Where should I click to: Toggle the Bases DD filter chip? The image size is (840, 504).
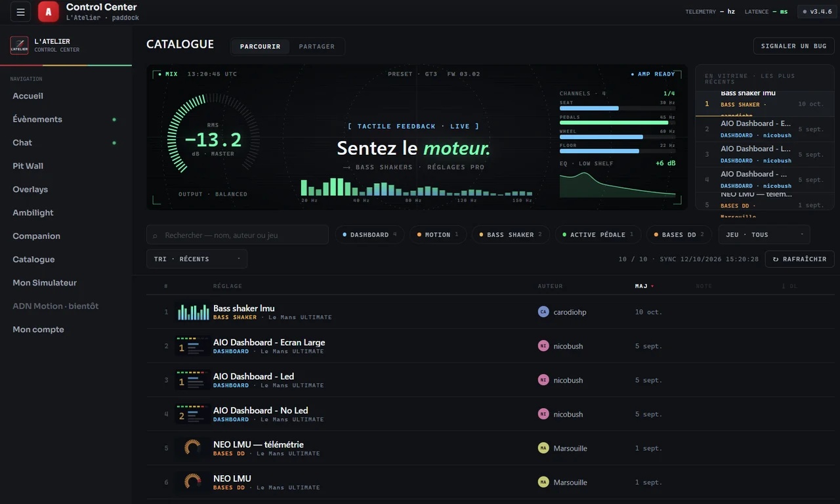(x=679, y=234)
